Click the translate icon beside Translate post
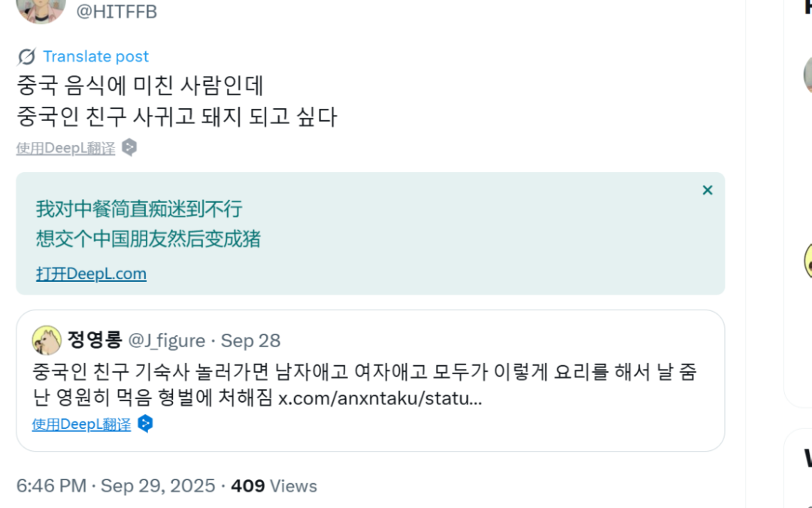812x508 pixels. [x=26, y=57]
